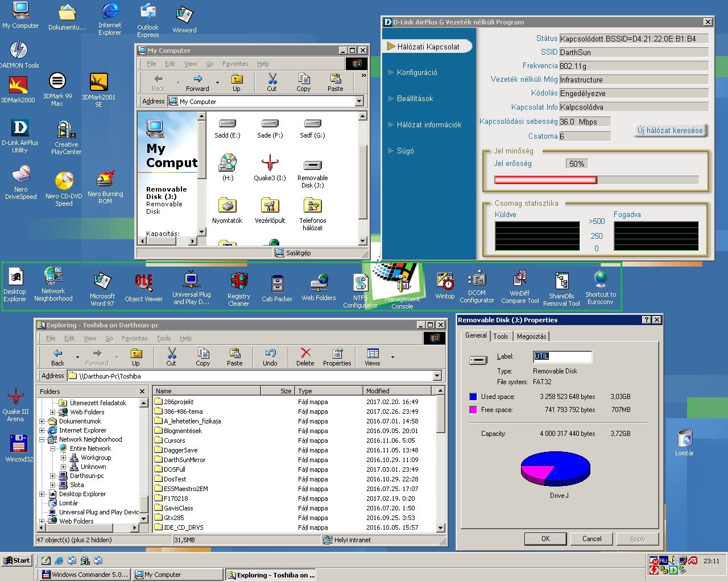This screenshot has height=582, width=728.
Task: Expand the Slota tree node
Action: [53, 485]
